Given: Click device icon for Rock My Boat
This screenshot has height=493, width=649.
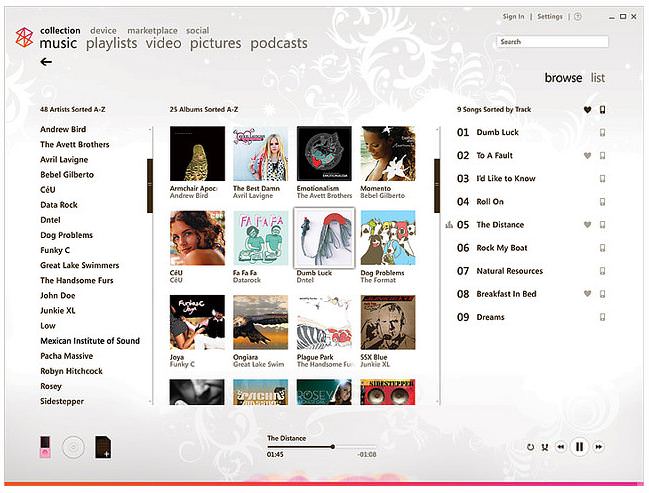Looking at the screenshot, I should pyautogui.click(x=603, y=248).
